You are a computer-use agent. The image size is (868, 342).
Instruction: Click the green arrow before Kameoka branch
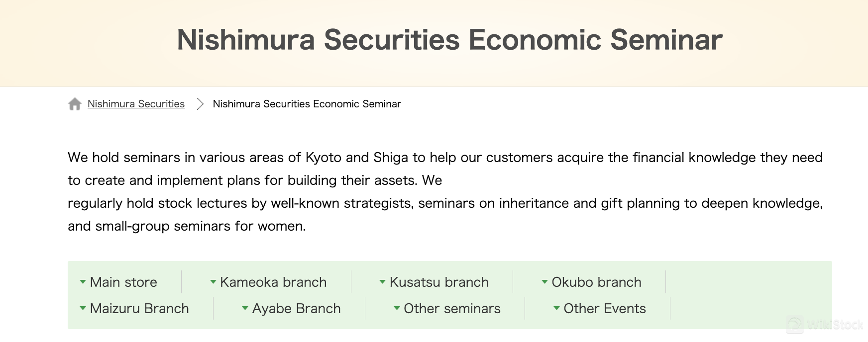(x=213, y=282)
